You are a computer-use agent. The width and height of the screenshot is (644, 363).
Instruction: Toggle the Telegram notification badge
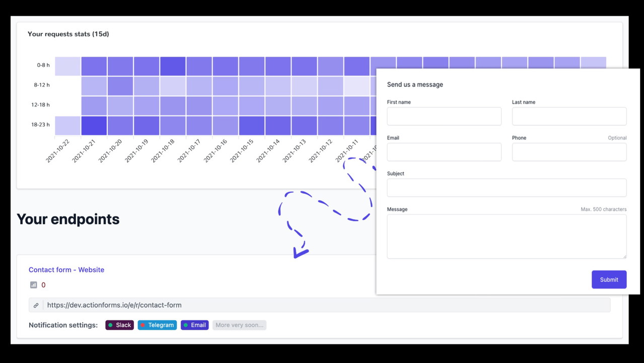point(157,325)
